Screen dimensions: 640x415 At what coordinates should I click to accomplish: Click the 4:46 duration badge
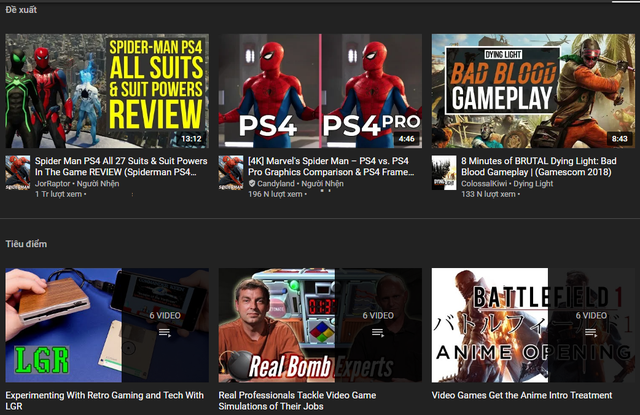coord(407,139)
